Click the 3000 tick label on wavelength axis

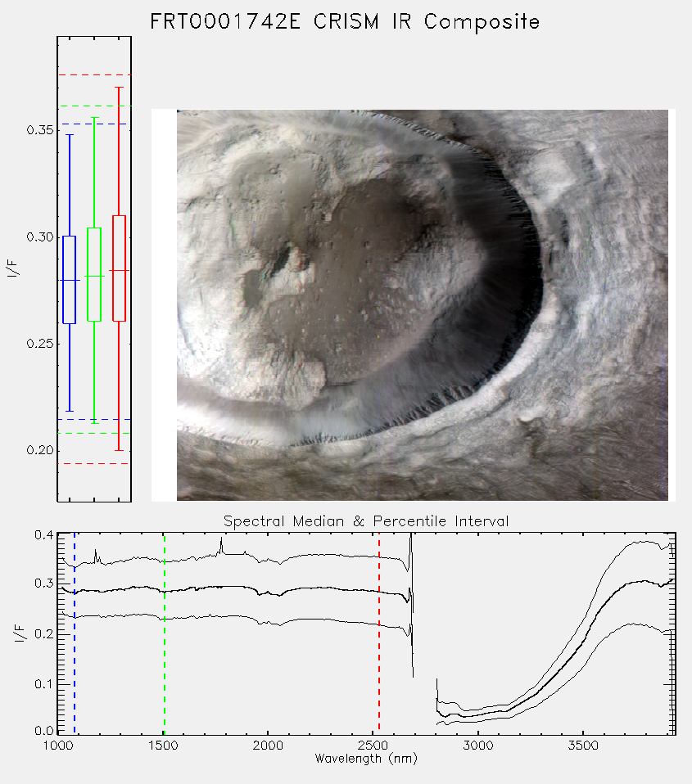tap(477, 746)
